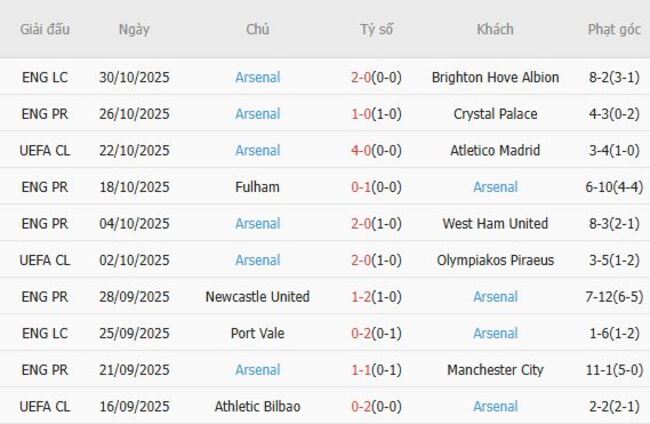Click Arsenal link in Athletic Bilbao row
Image resolution: width=650 pixels, height=424 pixels.
(x=495, y=406)
